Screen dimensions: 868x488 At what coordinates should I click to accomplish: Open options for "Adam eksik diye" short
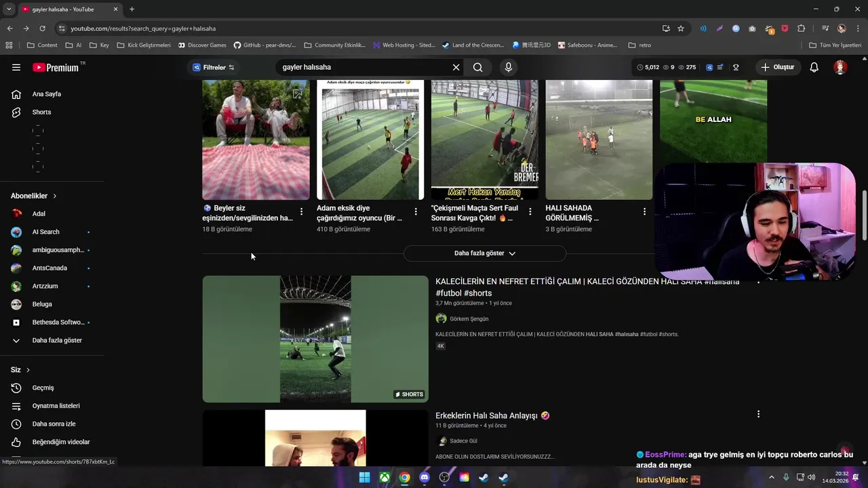[x=416, y=212]
